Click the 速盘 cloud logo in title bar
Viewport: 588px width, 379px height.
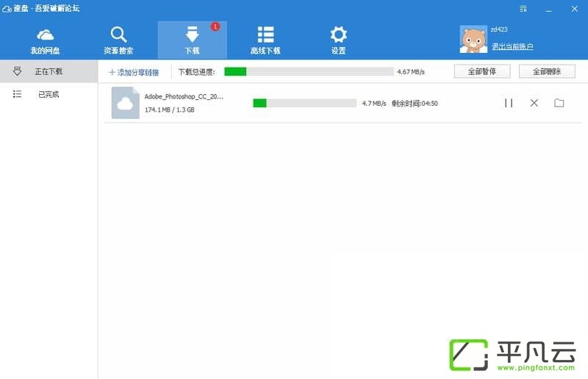[7, 9]
